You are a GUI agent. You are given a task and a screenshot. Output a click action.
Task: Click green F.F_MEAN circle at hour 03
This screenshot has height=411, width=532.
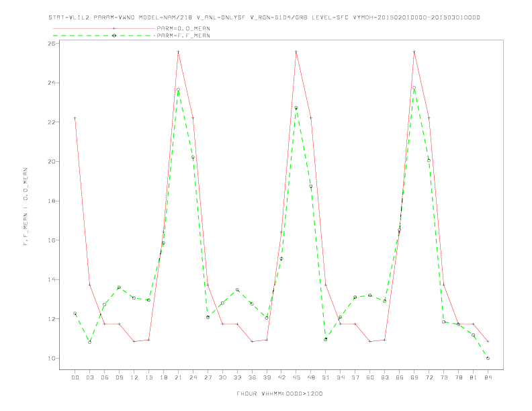(x=89, y=342)
